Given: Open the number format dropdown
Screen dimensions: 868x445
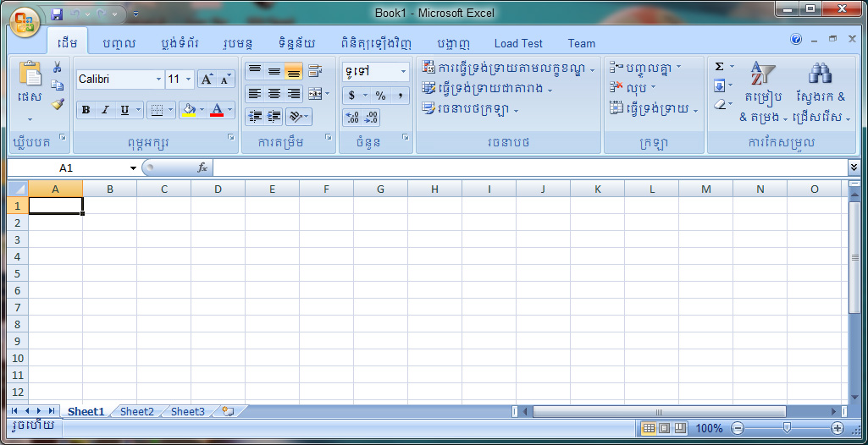Looking at the screenshot, I should click(x=403, y=71).
